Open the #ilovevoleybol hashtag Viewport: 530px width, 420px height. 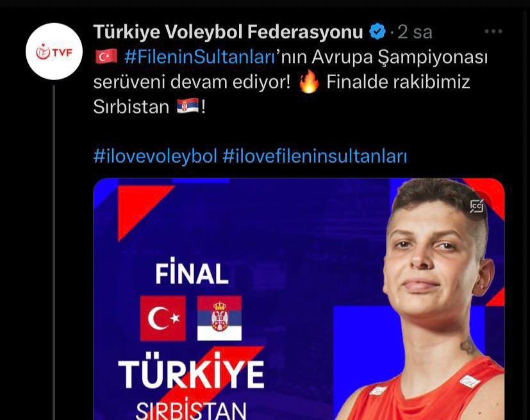pos(155,156)
